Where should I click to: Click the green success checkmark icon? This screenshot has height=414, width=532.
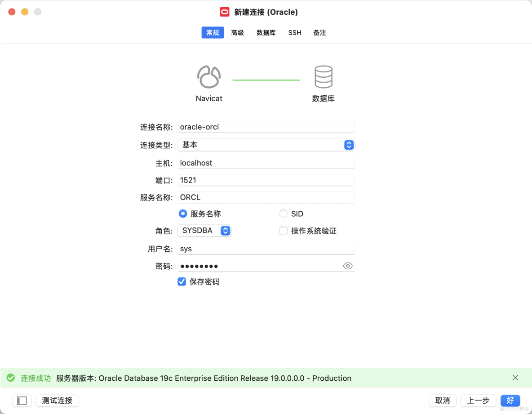pyautogui.click(x=11, y=378)
